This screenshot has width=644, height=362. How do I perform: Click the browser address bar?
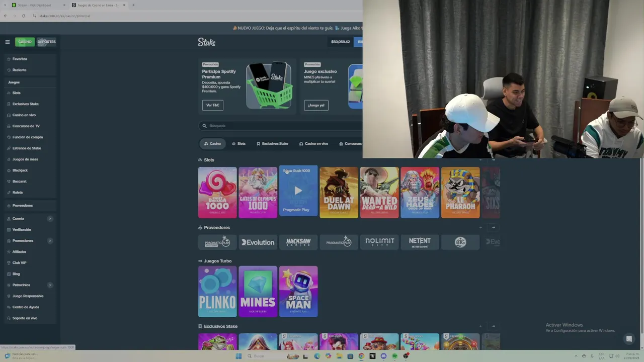pos(196,16)
